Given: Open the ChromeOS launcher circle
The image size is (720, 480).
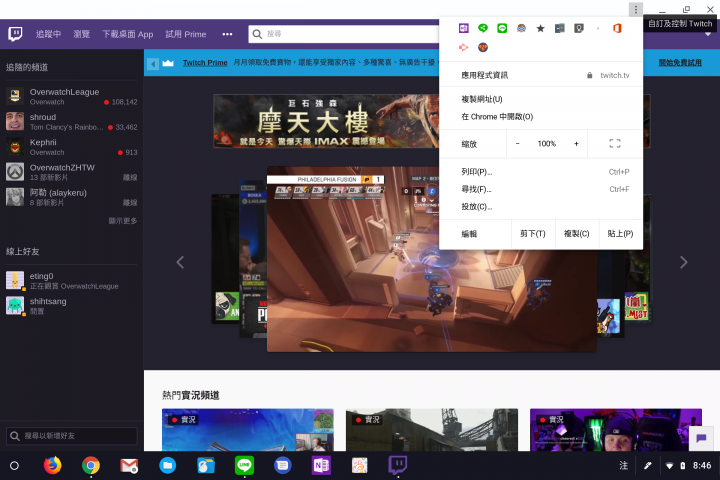Looking at the screenshot, I should pos(14,465).
